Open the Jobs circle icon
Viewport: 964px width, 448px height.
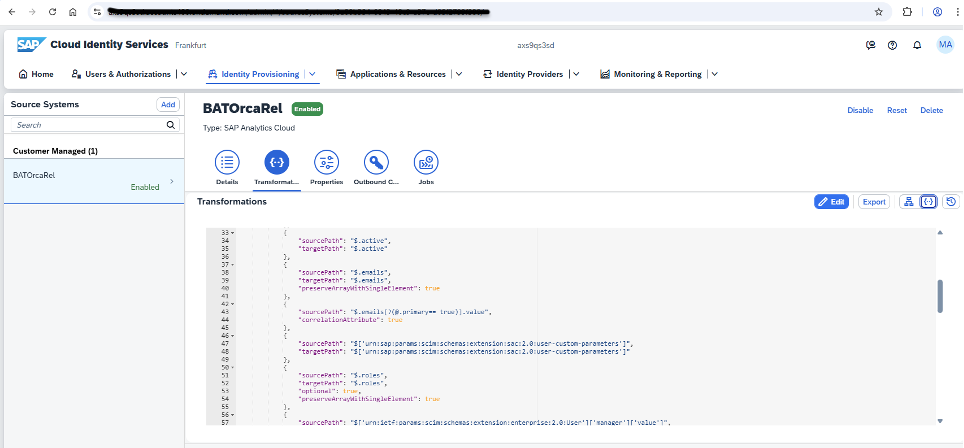pos(426,162)
